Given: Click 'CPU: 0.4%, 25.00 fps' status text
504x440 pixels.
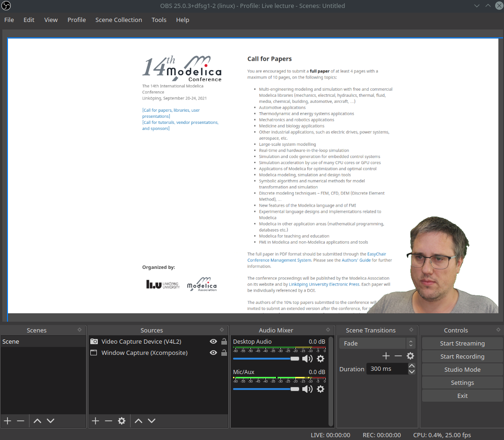Looking at the screenshot, I should click(442, 435).
